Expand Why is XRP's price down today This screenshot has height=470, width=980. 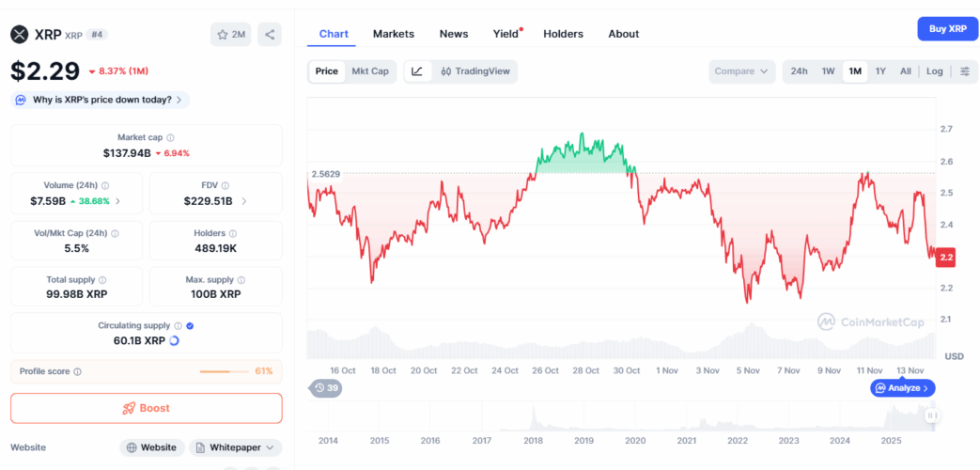point(100,100)
